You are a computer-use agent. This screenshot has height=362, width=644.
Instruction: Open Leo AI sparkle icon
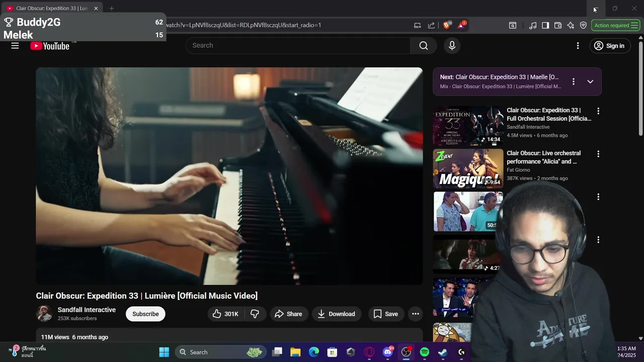pos(571,25)
